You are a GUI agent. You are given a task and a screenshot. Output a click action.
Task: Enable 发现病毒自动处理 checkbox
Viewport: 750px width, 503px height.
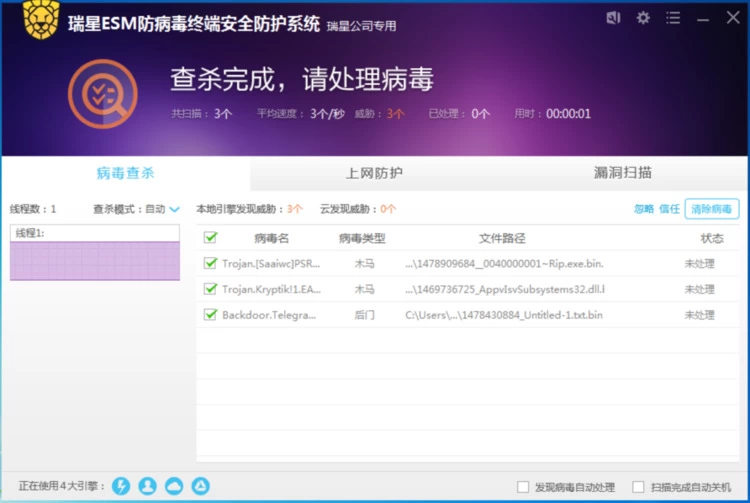[523, 487]
